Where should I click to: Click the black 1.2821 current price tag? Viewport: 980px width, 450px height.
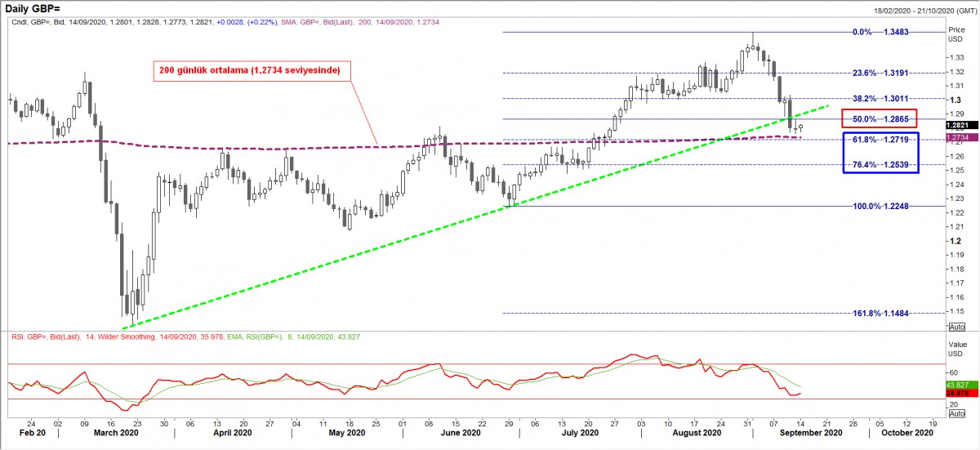click(x=956, y=126)
